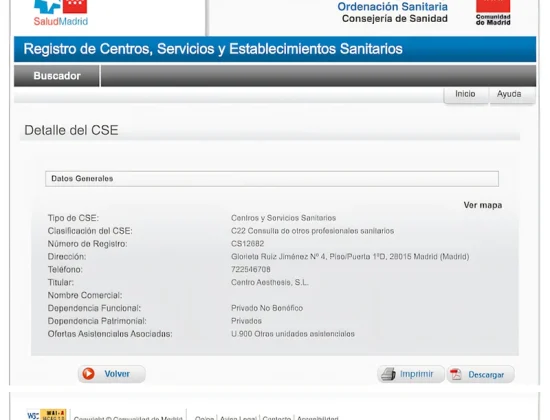This screenshot has height=420, width=550.
Task: Click the Comunidad de Madrid red flag logo
Action: pyautogui.click(x=493, y=12)
